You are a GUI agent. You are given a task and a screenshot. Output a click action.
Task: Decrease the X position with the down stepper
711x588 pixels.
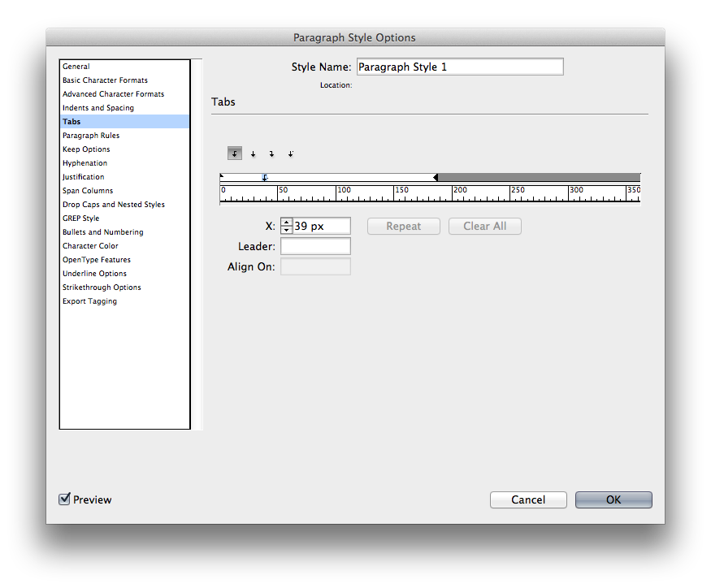point(287,230)
